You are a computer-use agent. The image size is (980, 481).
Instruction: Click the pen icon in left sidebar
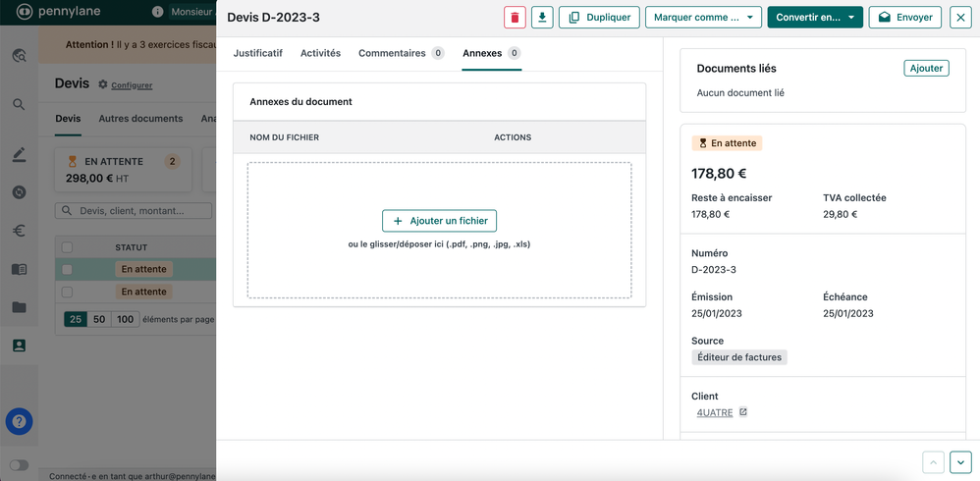click(x=19, y=155)
